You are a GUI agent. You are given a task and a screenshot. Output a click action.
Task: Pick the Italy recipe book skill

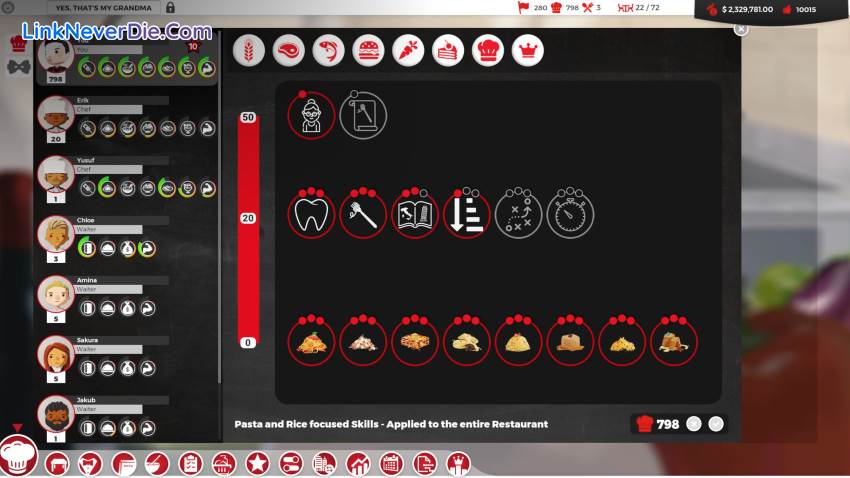(x=415, y=215)
